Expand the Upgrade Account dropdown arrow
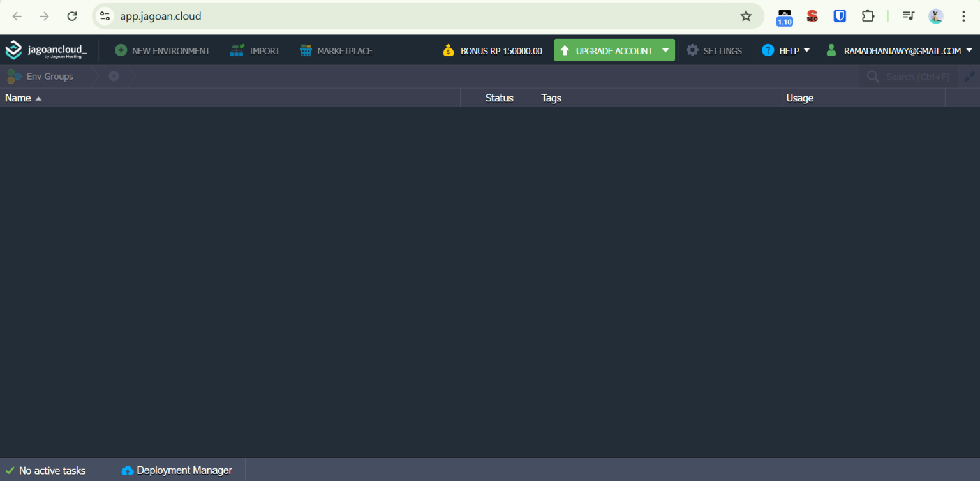980x481 pixels. pyautogui.click(x=665, y=50)
